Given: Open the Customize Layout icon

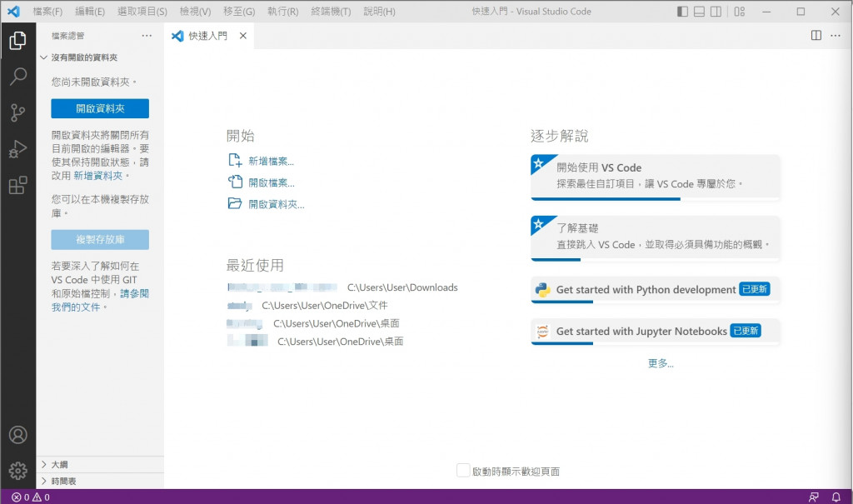Looking at the screenshot, I should click(740, 12).
